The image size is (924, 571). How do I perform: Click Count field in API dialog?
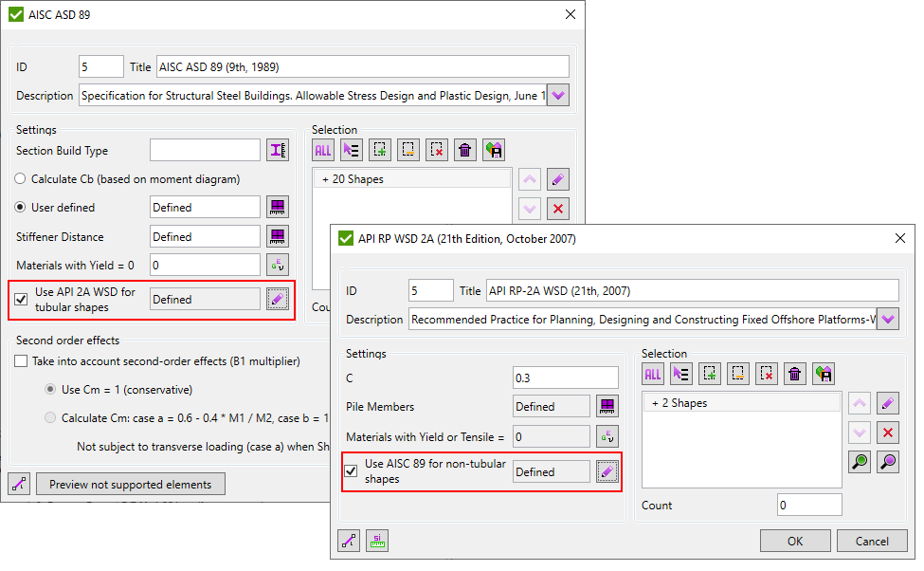(x=809, y=505)
